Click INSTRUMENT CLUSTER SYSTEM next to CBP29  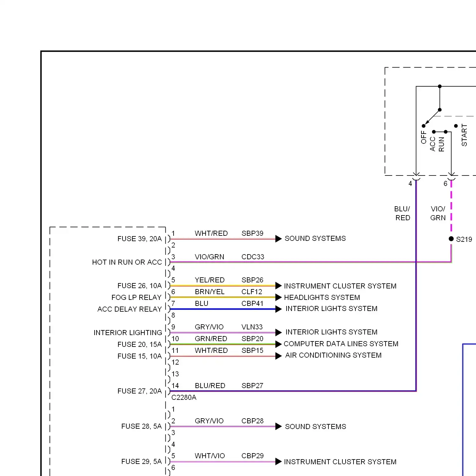pyautogui.click(x=340, y=462)
